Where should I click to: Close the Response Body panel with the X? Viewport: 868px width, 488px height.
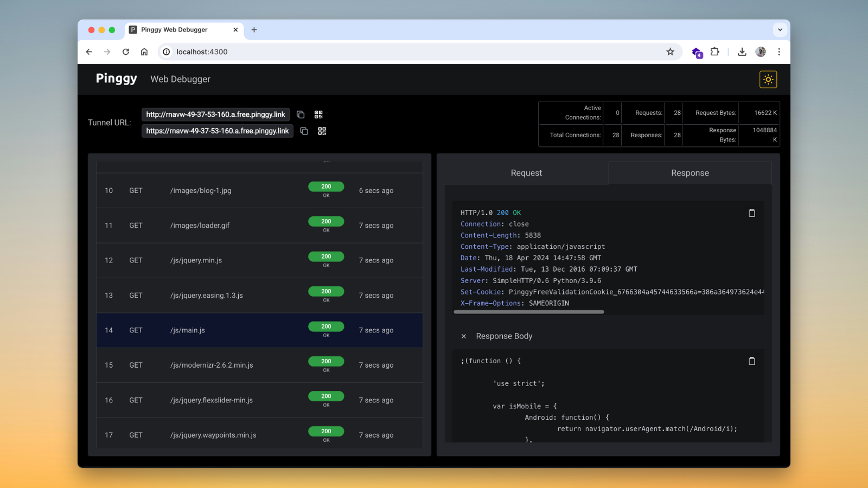tap(464, 336)
